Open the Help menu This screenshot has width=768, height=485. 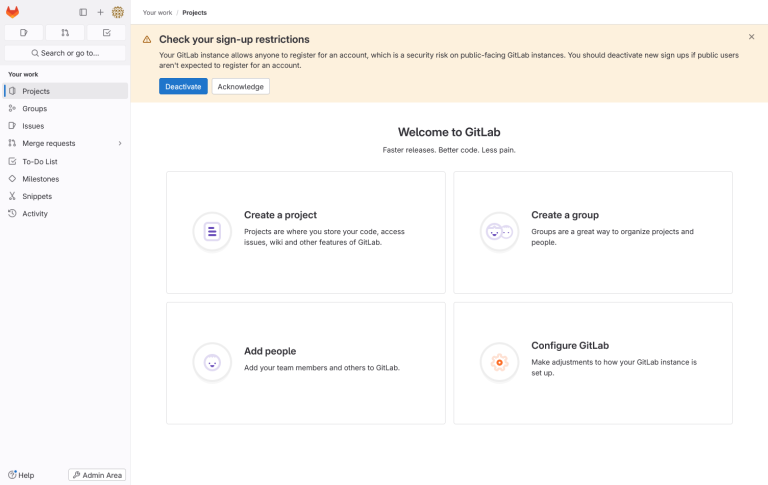click(x=21, y=475)
